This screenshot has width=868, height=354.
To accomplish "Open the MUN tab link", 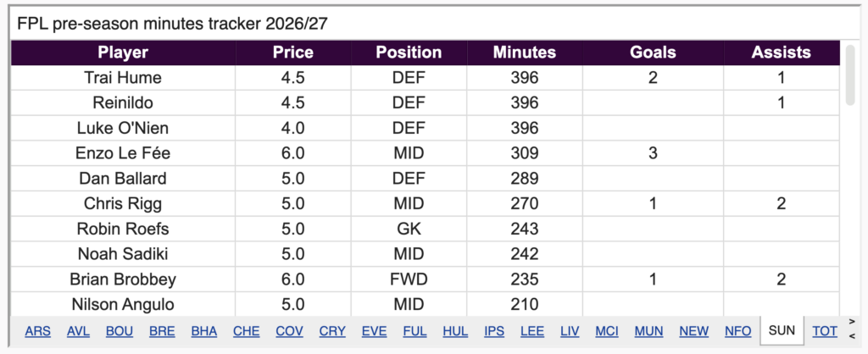I will point(648,331).
